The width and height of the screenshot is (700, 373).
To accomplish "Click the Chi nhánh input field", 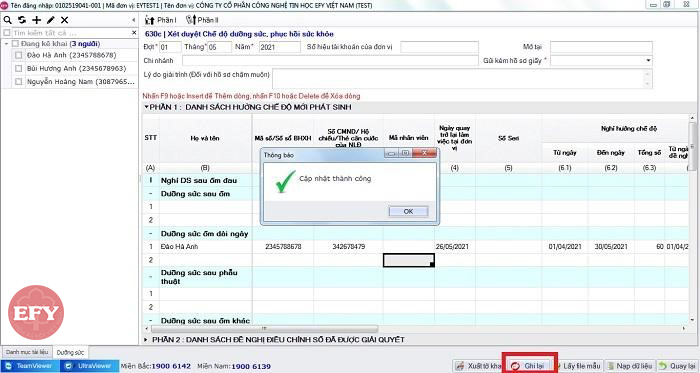I will click(x=330, y=60).
